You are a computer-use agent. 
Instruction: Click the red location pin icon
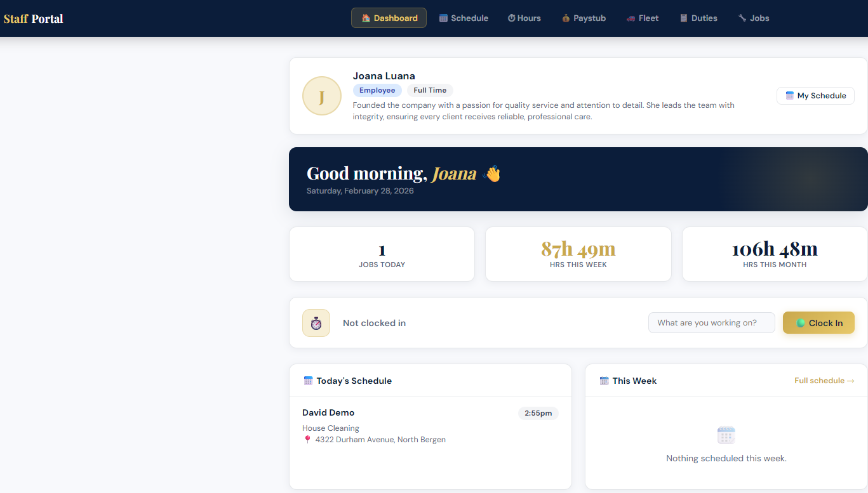(x=307, y=440)
